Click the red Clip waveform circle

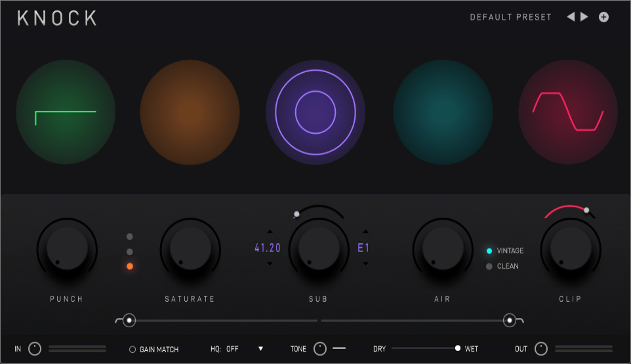pos(568,114)
